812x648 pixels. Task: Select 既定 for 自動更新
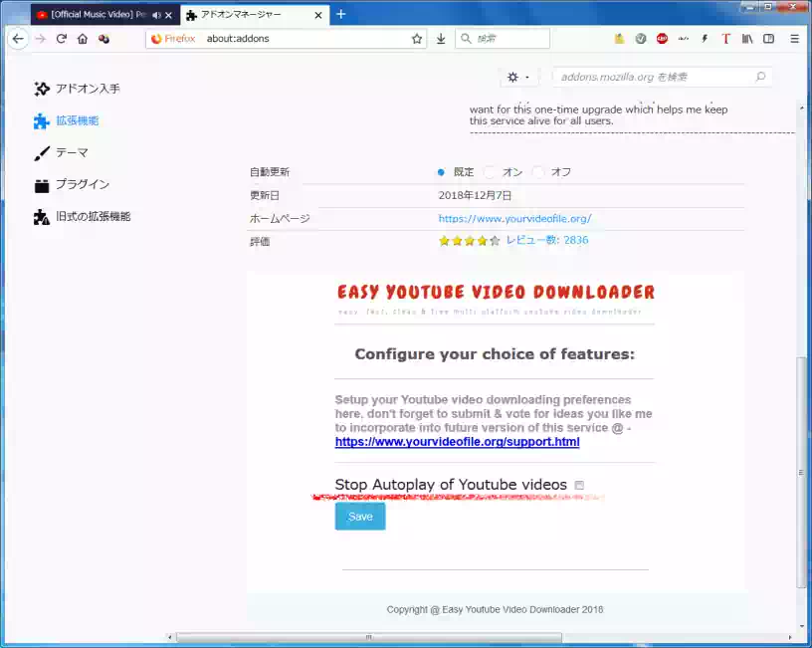(441, 172)
